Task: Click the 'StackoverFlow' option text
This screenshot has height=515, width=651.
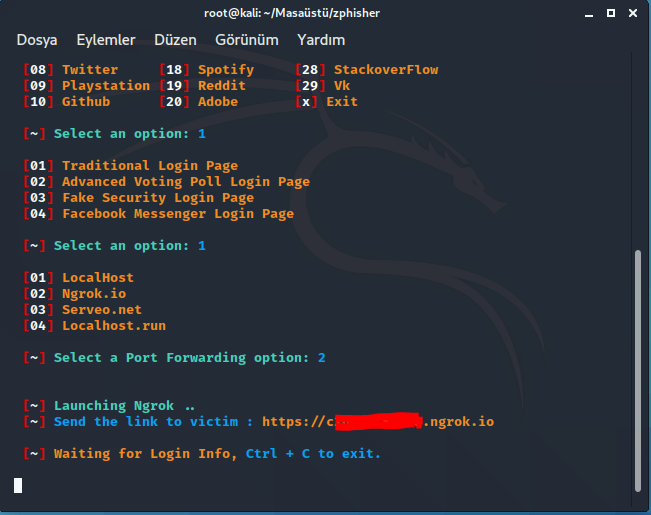Action: tap(386, 69)
